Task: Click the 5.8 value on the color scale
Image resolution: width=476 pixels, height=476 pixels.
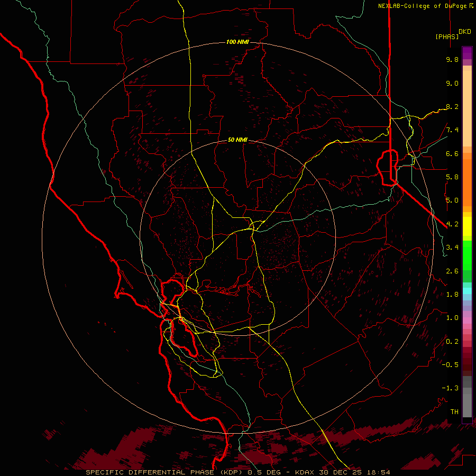Action: 452,177
